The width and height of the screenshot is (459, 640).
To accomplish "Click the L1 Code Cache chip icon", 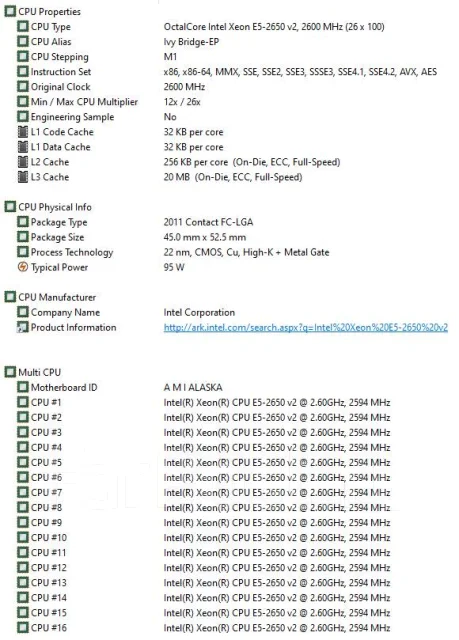I will pyautogui.click(x=23, y=132).
